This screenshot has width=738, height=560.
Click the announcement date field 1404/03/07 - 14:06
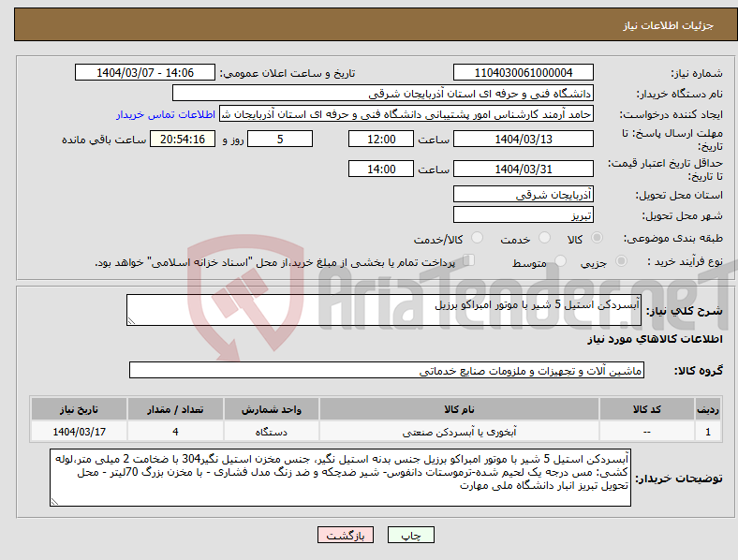[145, 72]
